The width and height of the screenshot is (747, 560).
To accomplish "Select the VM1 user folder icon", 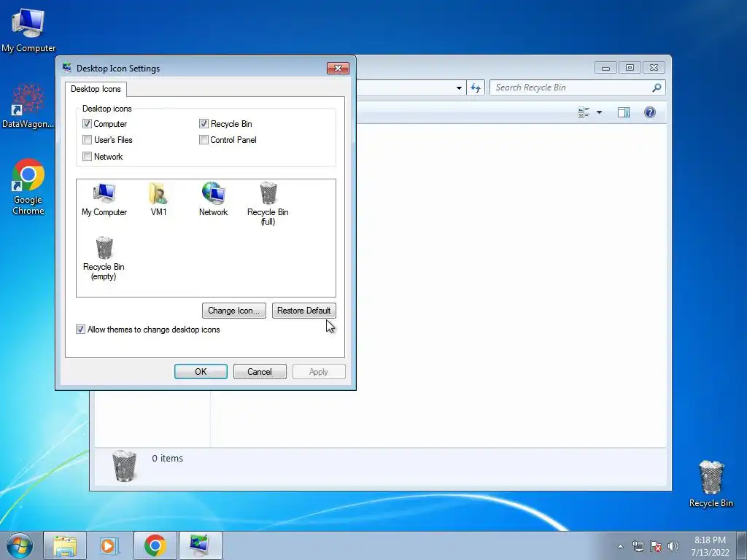I will tap(158, 200).
